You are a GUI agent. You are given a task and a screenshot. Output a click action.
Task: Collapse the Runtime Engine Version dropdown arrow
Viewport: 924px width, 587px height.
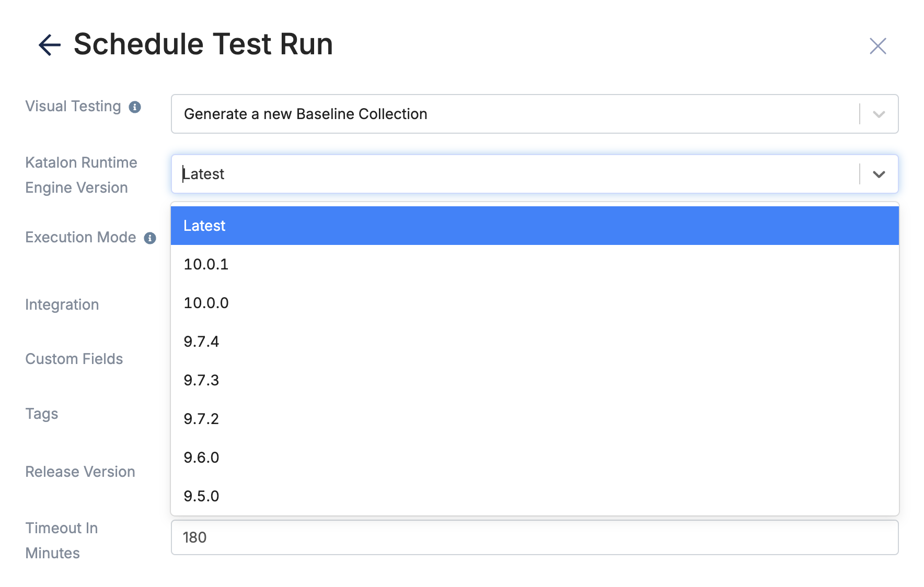point(879,174)
